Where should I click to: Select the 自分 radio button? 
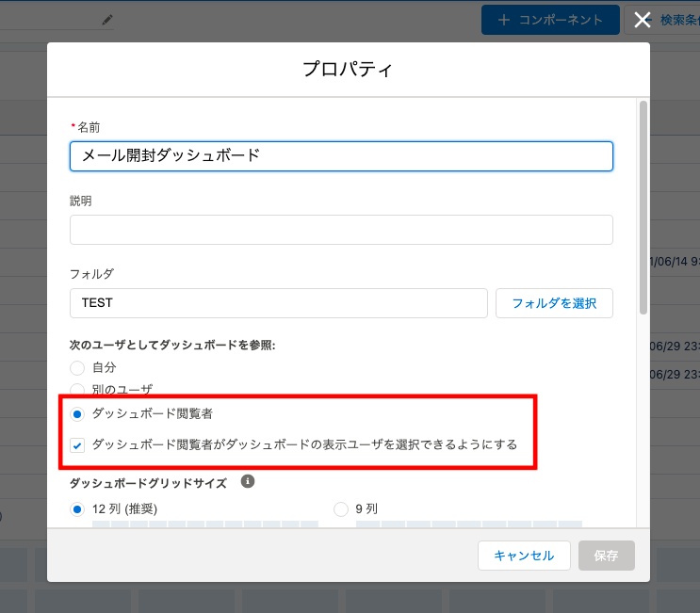[x=77, y=368]
